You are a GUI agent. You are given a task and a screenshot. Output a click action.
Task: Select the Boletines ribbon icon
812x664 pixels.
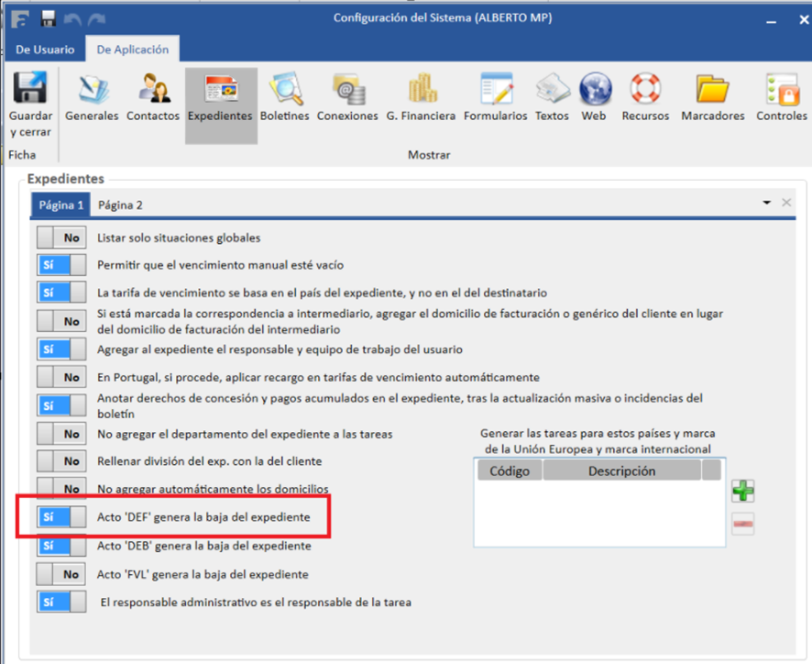coord(284,90)
